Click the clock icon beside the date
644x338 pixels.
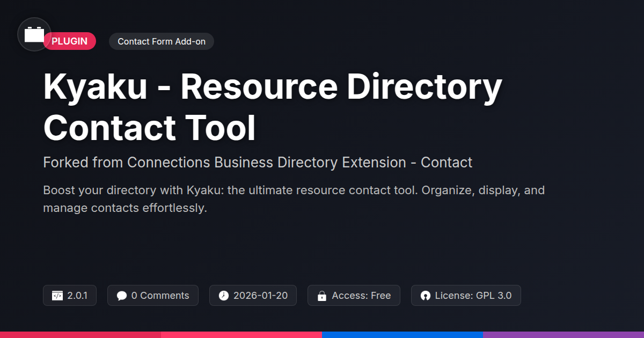[x=224, y=296]
